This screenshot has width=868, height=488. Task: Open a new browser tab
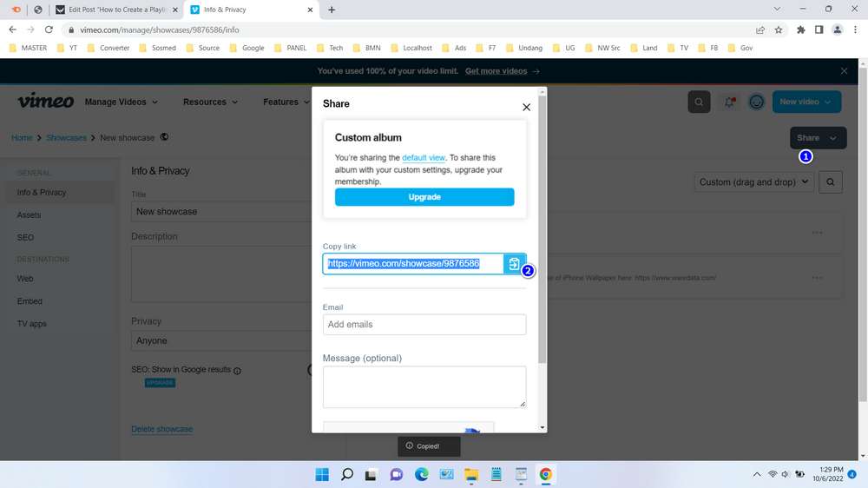332,10
